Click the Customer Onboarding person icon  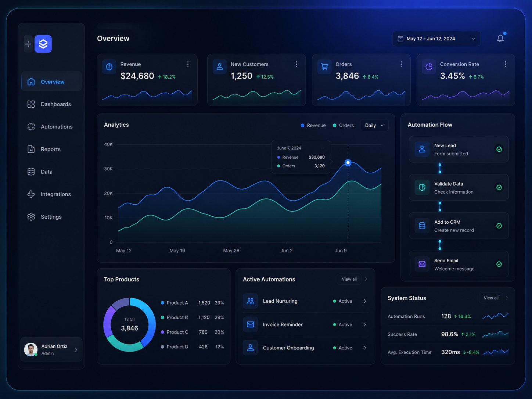(250, 348)
